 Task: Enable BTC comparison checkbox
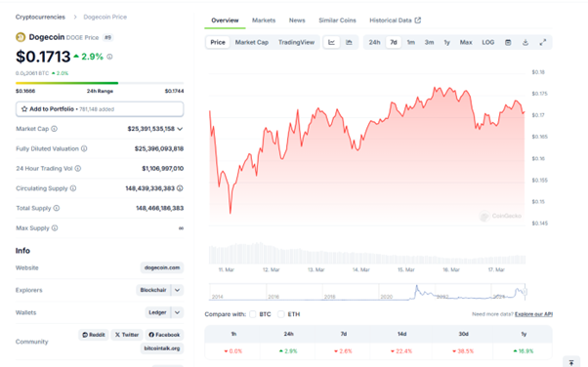253,314
